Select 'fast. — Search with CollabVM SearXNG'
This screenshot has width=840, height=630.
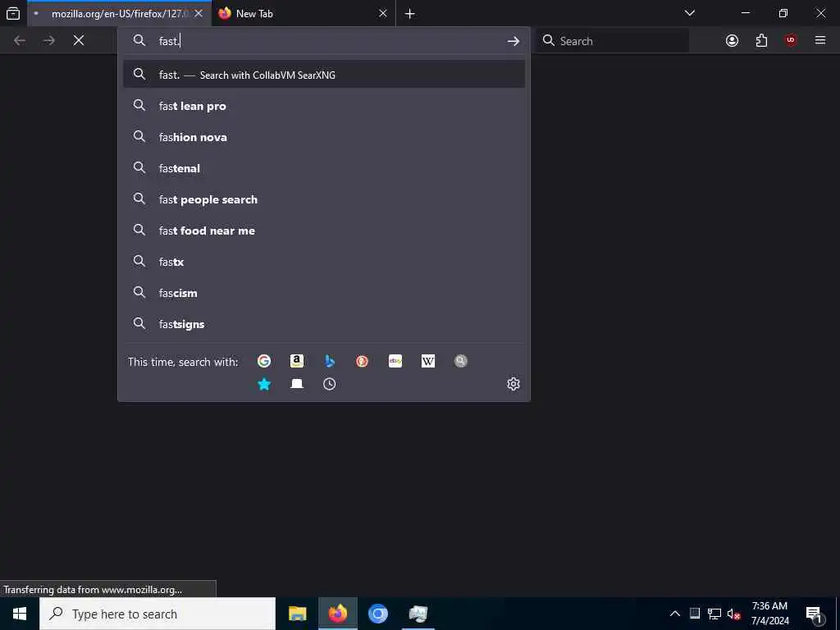[324, 75]
